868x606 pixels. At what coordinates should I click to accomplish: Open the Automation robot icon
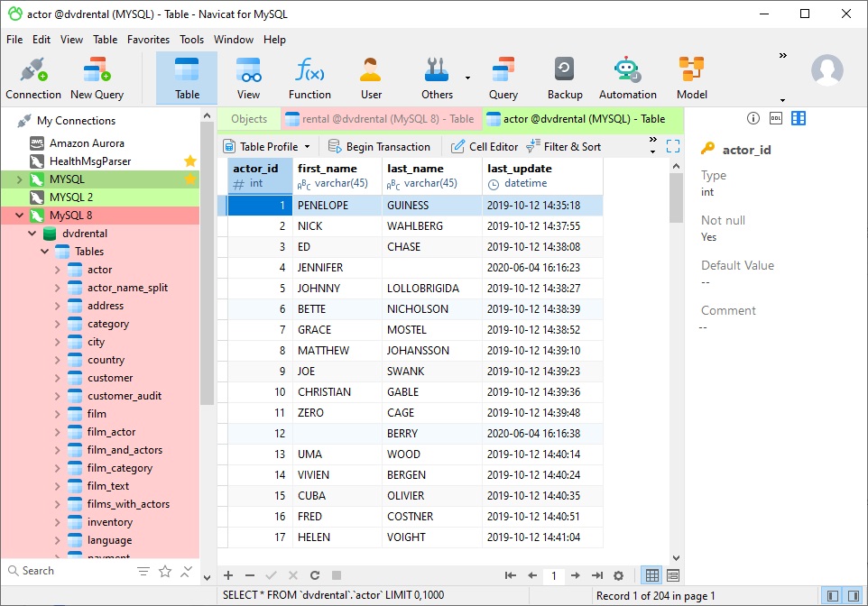(x=627, y=78)
